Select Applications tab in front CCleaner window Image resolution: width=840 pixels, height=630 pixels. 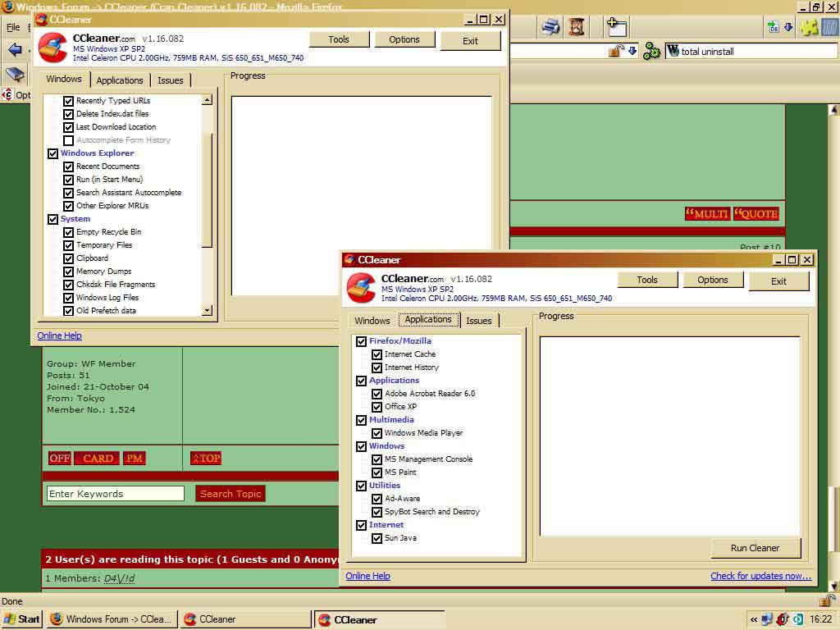[428, 319]
